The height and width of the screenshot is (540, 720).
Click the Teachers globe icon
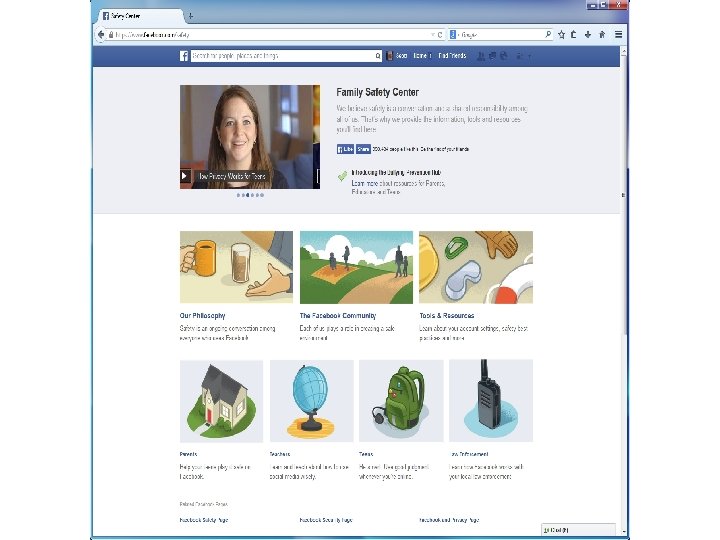pos(312,401)
